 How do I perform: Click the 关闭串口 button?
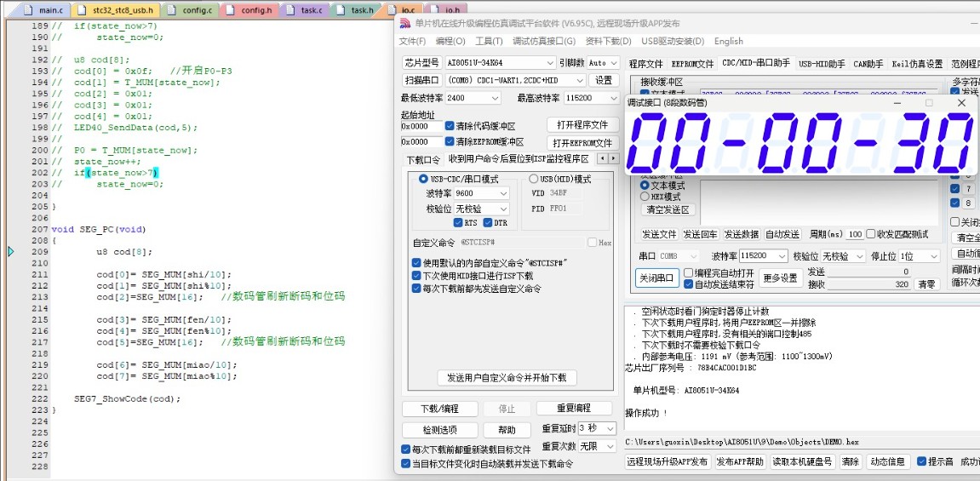click(656, 278)
